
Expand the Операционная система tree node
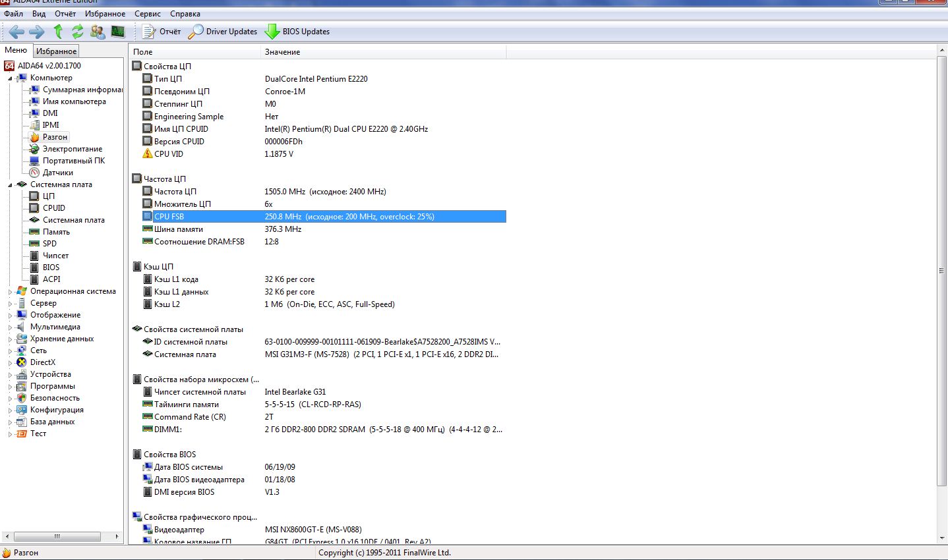[10, 292]
